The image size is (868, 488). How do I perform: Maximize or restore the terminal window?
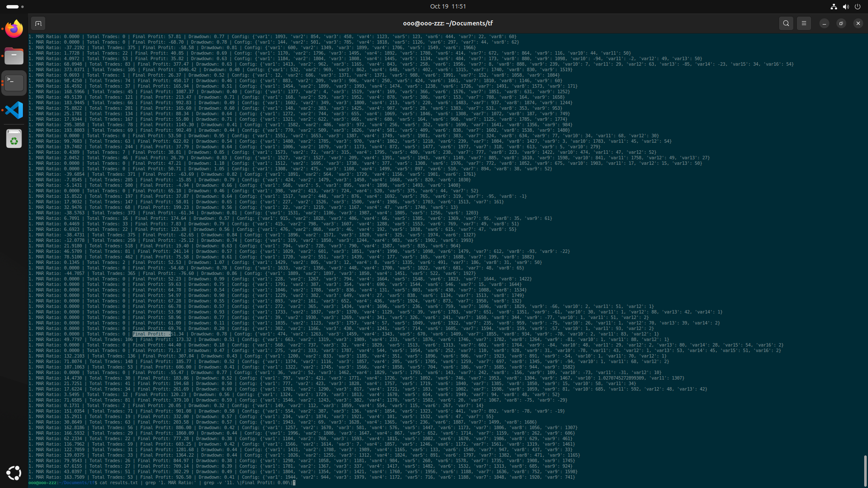(841, 23)
